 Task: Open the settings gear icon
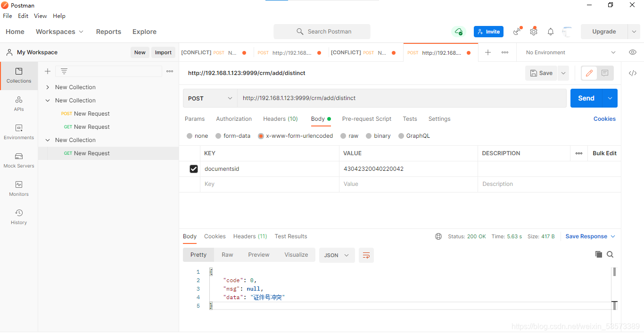point(534,31)
